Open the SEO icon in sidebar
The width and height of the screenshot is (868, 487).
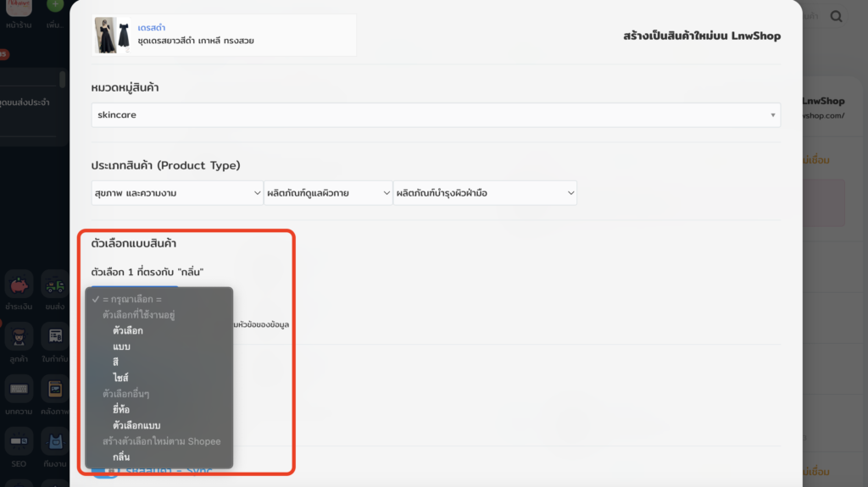[x=19, y=442]
